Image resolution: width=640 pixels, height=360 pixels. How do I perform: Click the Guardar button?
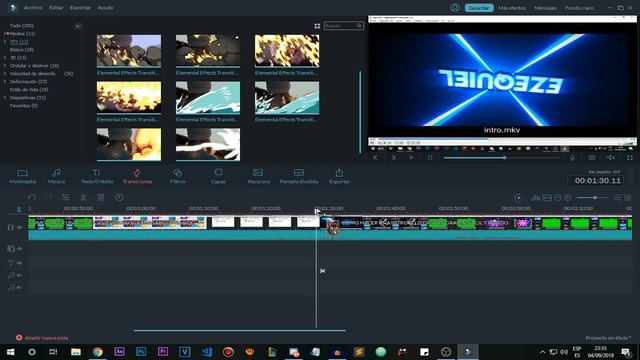(x=479, y=8)
